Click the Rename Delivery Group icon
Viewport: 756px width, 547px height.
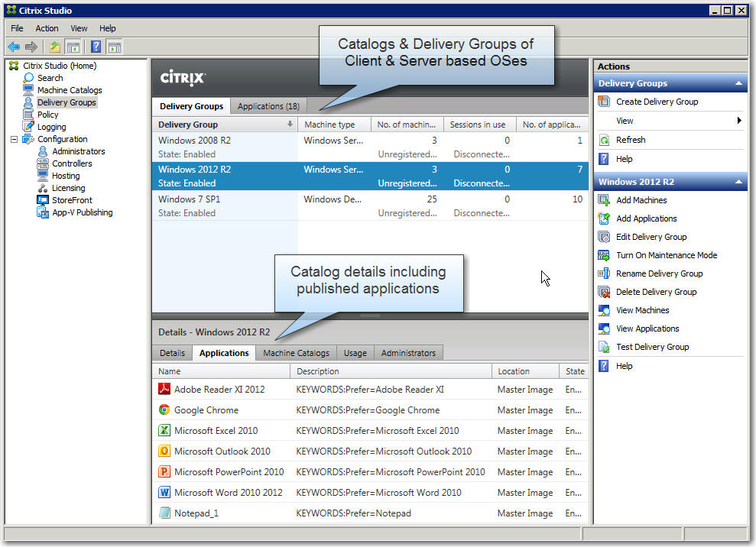(604, 273)
